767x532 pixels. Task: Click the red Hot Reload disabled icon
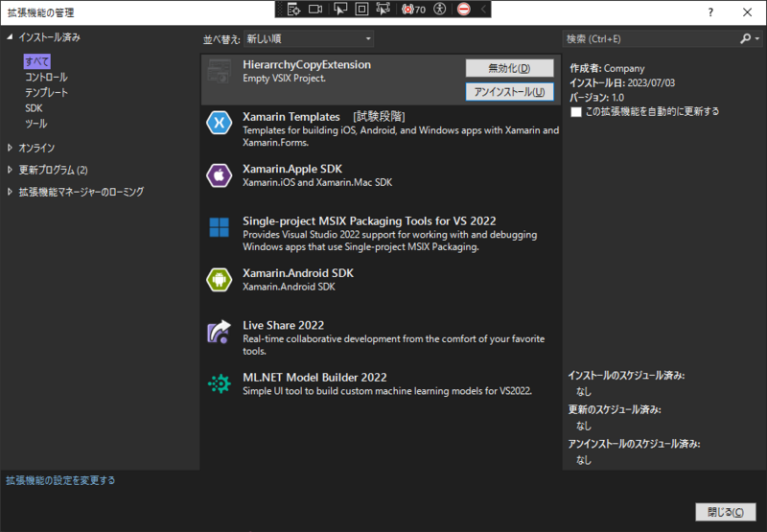(464, 10)
